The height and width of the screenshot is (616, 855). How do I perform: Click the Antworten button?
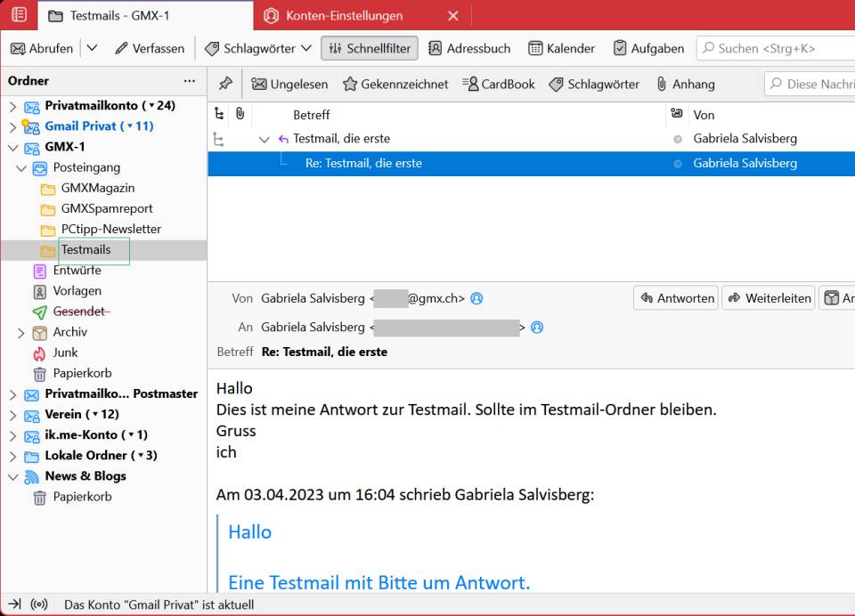[676, 298]
